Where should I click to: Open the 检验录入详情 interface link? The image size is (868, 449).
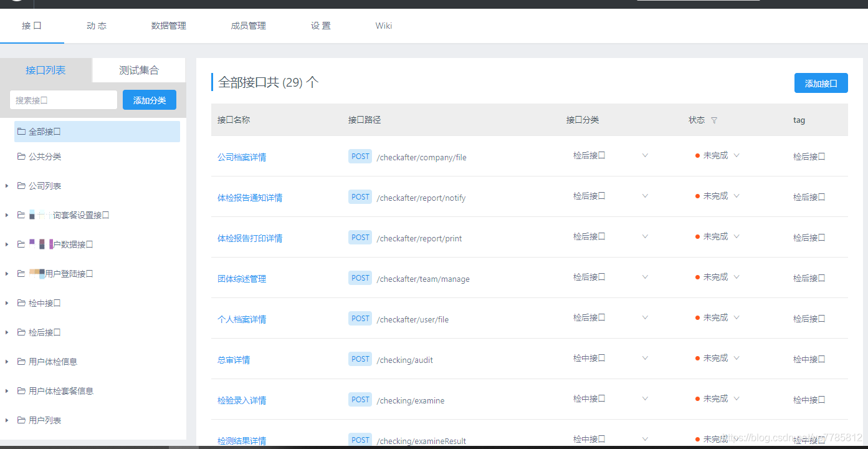click(x=242, y=400)
